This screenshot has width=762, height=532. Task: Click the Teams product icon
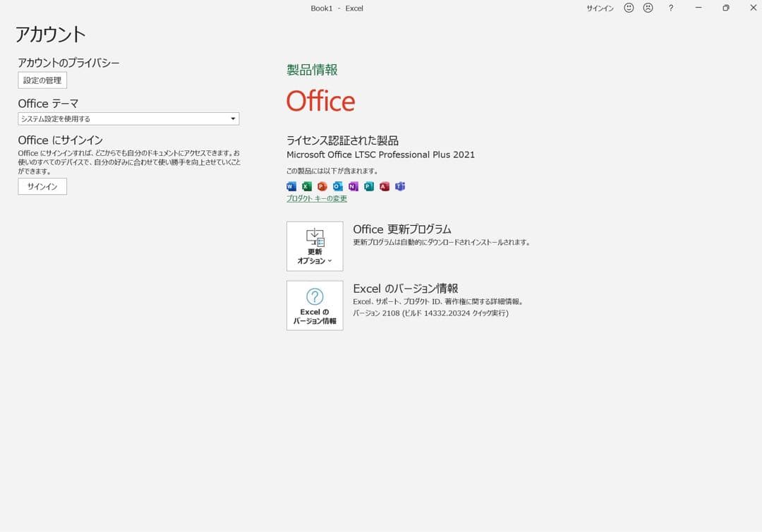click(399, 186)
